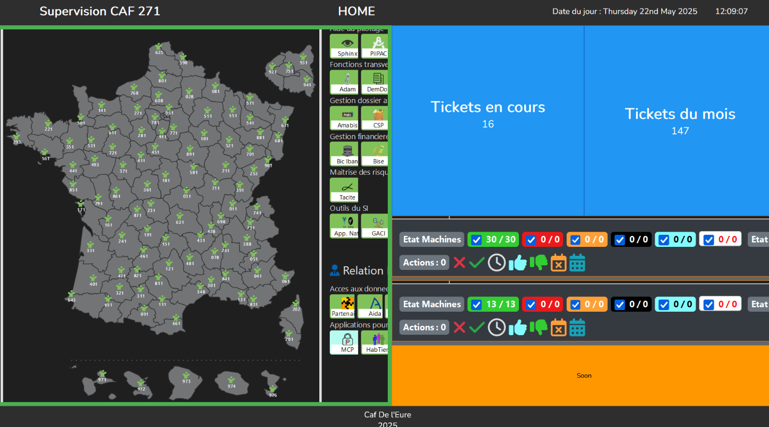
Task: Select CAF marker 973 on Guyane
Action: tap(186, 377)
